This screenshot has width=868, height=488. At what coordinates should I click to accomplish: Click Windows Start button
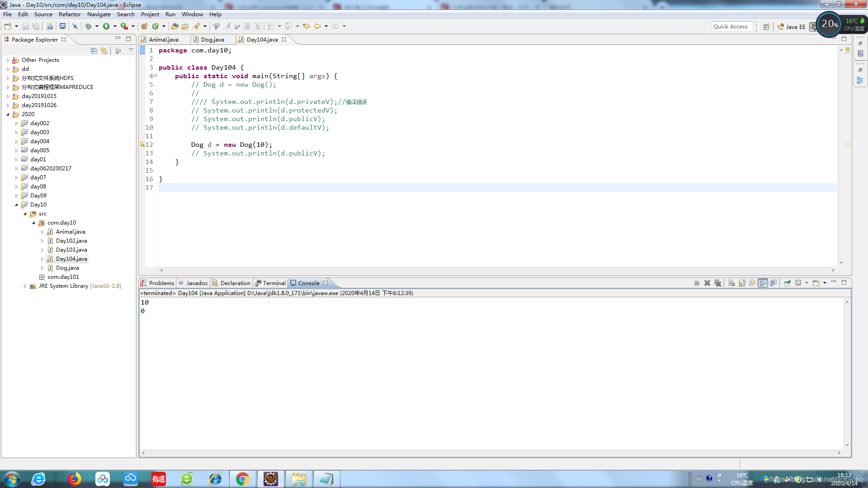(12, 479)
